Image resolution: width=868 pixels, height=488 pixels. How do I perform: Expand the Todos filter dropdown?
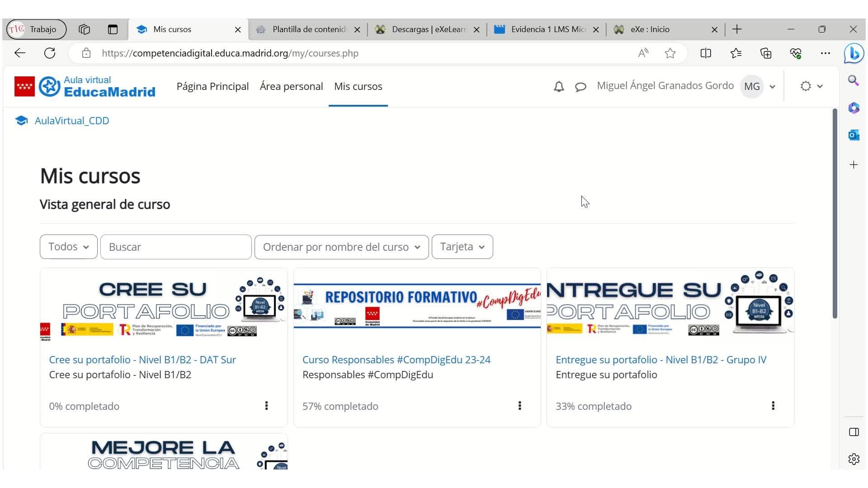(x=68, y=247)
